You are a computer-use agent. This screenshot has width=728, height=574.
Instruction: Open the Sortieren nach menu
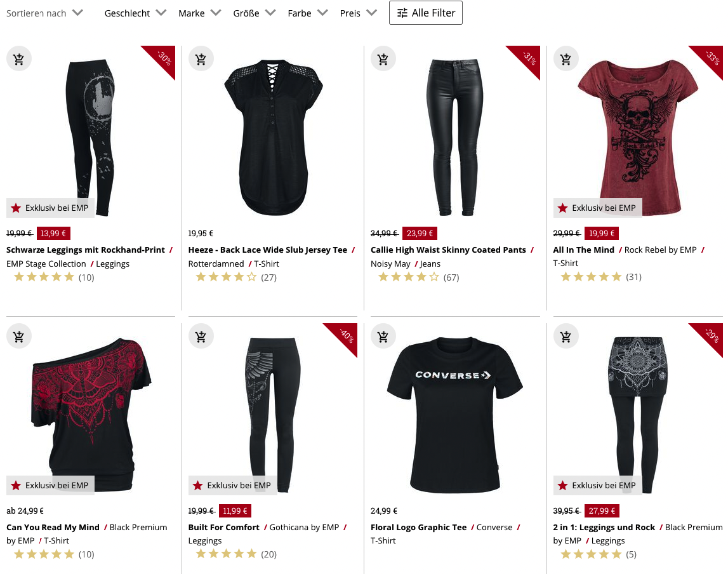click(46, 13)
